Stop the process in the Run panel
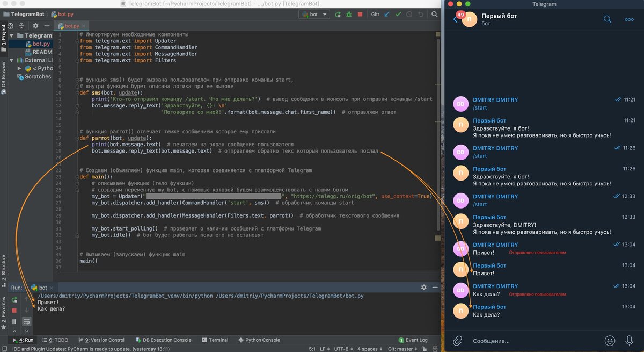The image size is (644, 352). click(14, 310)
